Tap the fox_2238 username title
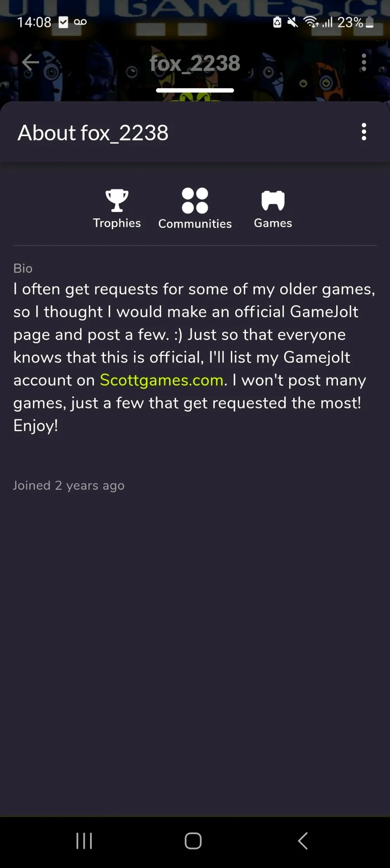 click(x=195, y=63)
